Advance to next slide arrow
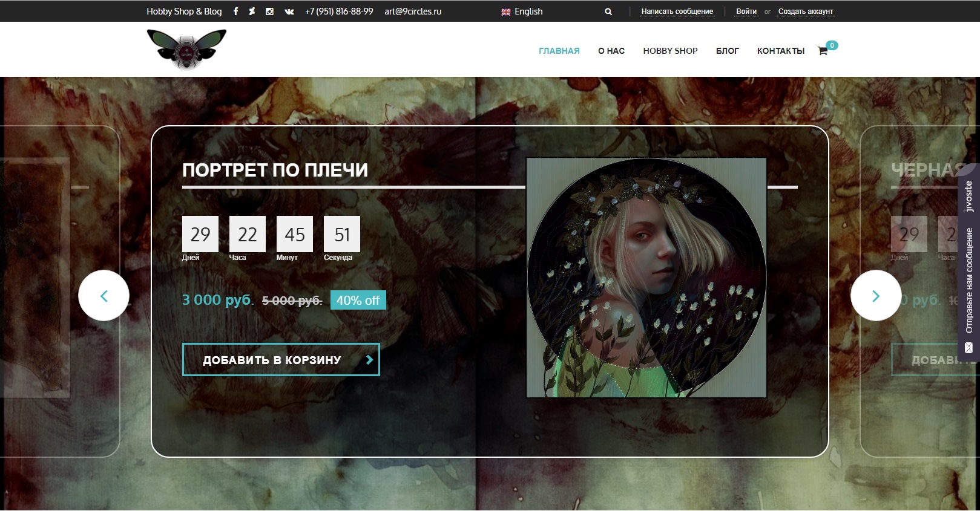 tap(876, 296)
